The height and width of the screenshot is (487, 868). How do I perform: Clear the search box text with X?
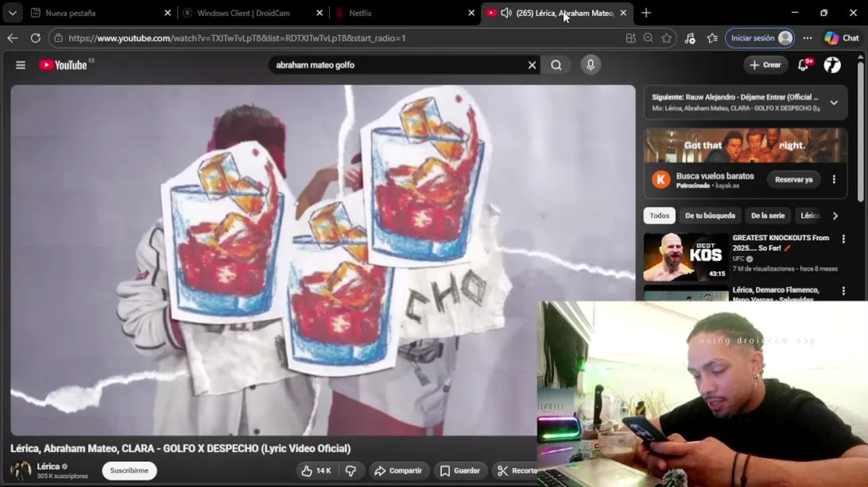pos(532,65)
